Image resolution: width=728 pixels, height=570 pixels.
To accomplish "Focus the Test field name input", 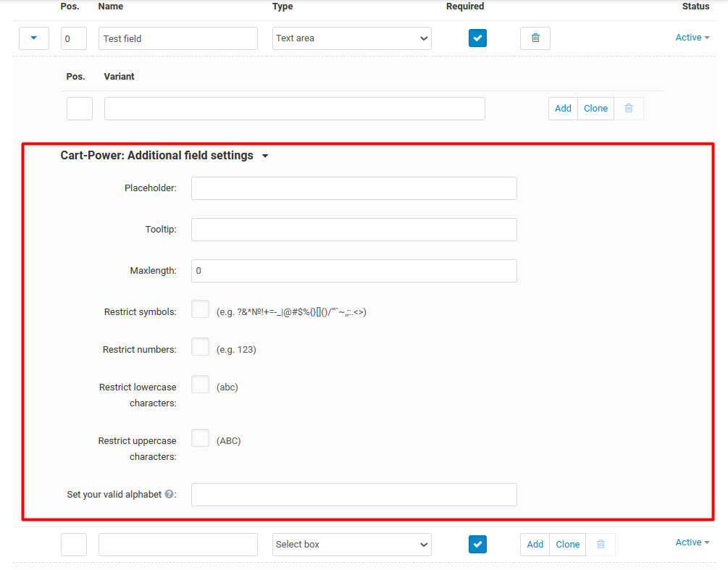I will [177, 38].
